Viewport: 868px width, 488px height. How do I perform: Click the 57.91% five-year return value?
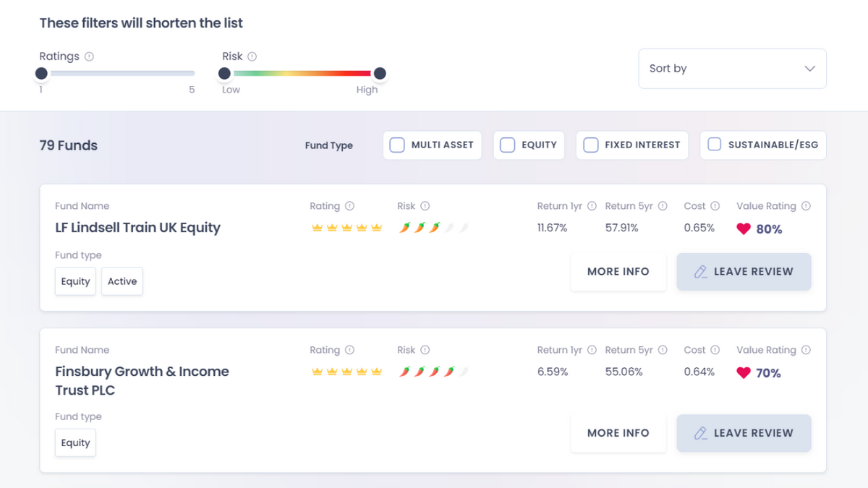[621, 228]
